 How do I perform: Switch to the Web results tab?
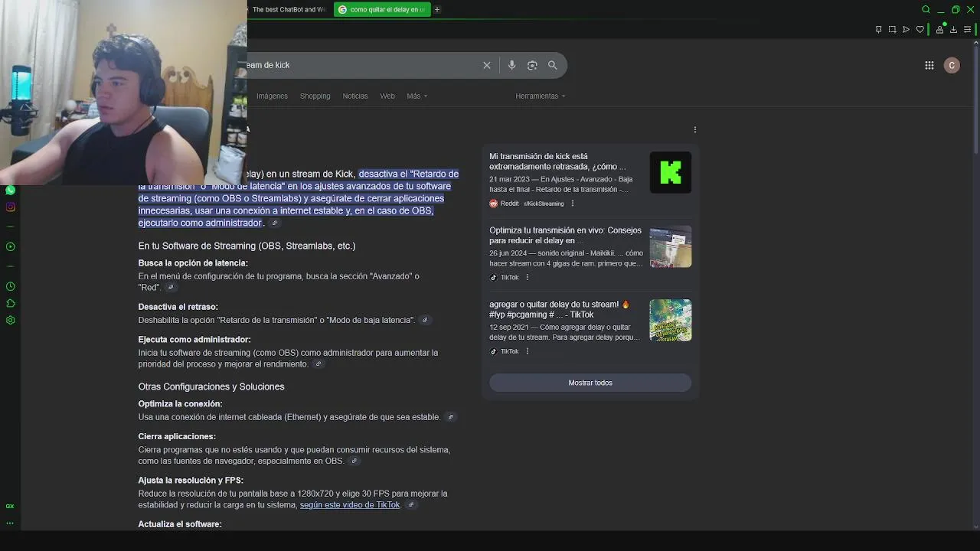pyautogui.click(x=387, y=96)
